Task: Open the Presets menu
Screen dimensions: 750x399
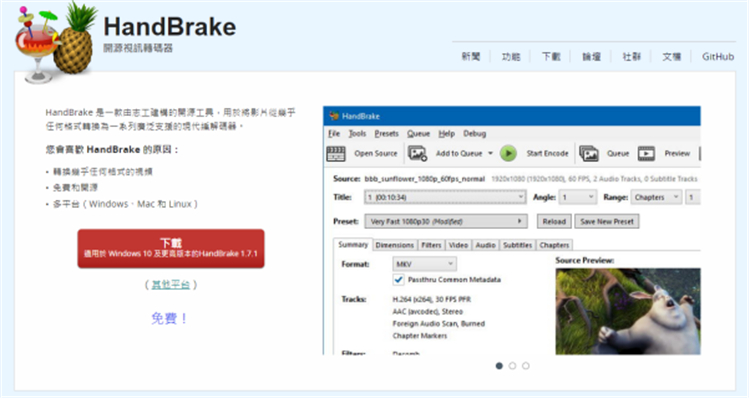Action: (x=386, y=133)
